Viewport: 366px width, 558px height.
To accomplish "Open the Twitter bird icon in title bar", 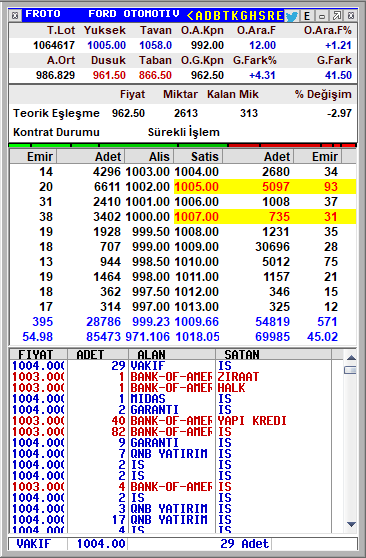I will 292,16.
